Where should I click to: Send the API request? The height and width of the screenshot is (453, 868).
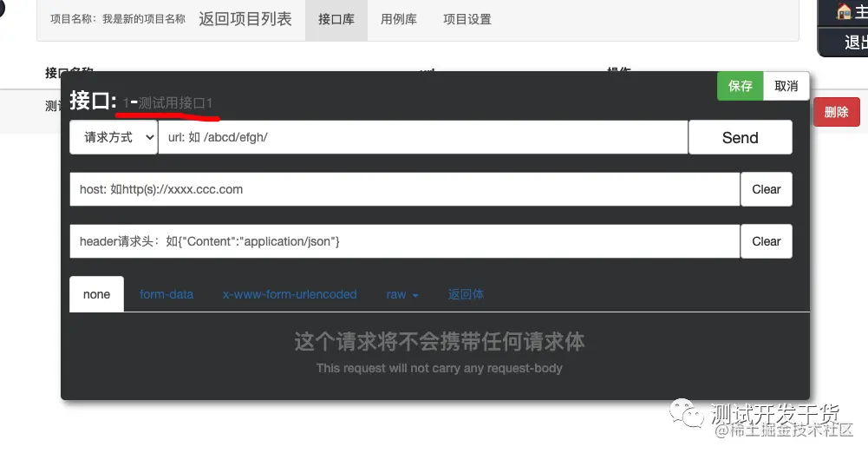pyautogui.click(x=741, y=137)
